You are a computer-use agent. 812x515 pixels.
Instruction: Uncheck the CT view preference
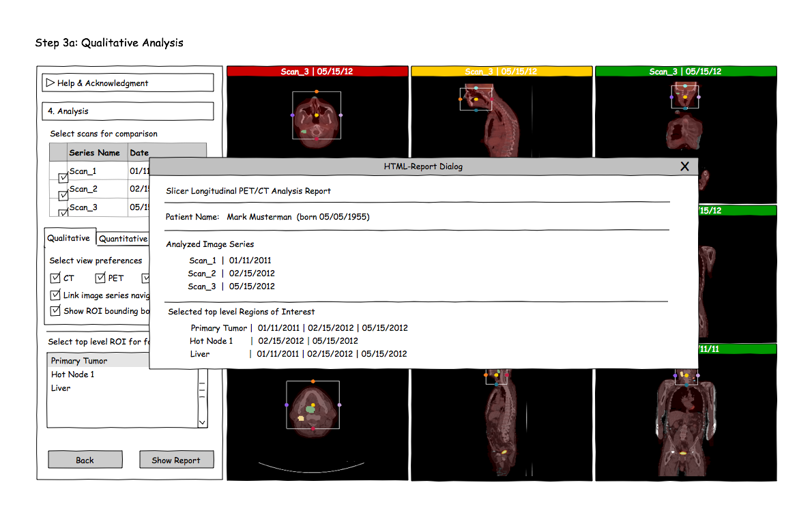tap(55, 278)
